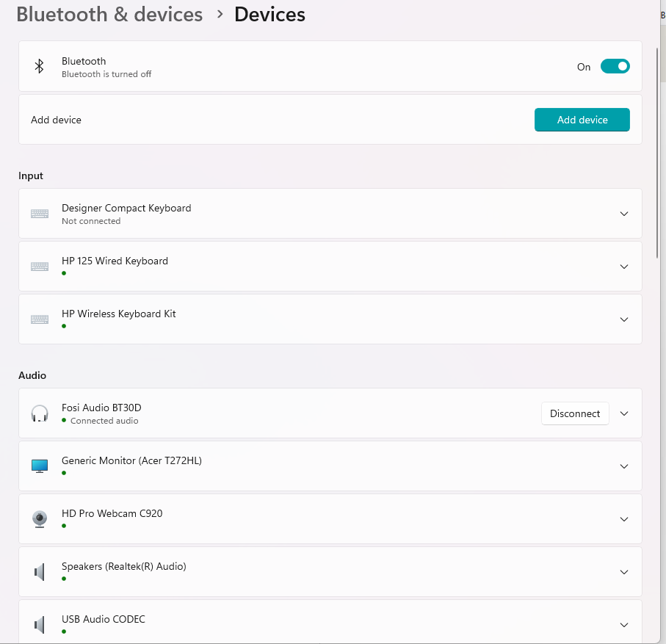
Task: Expand HP Wireless Keyboard Kit options
Action: [x=624, y=319]
